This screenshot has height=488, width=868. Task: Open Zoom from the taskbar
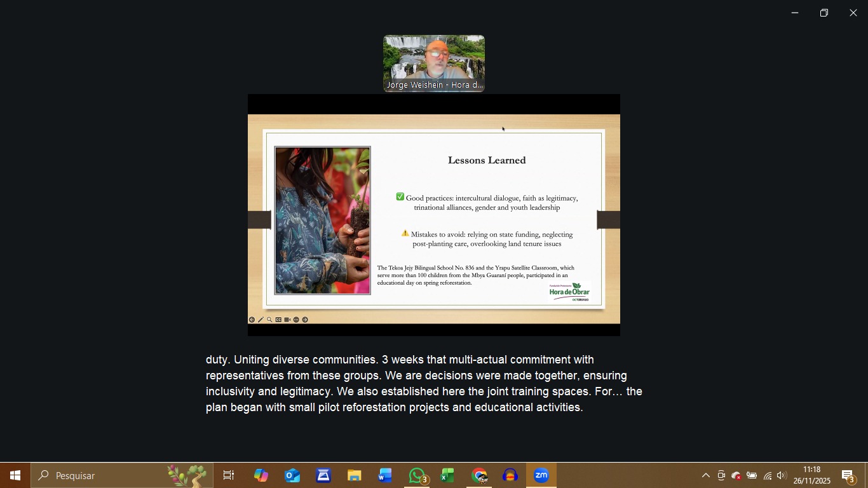point(541,475)
